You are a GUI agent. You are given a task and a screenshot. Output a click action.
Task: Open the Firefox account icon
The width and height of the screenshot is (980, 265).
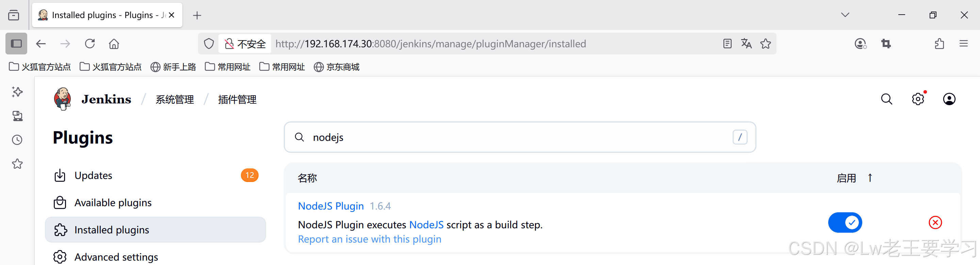pos(861,44)
